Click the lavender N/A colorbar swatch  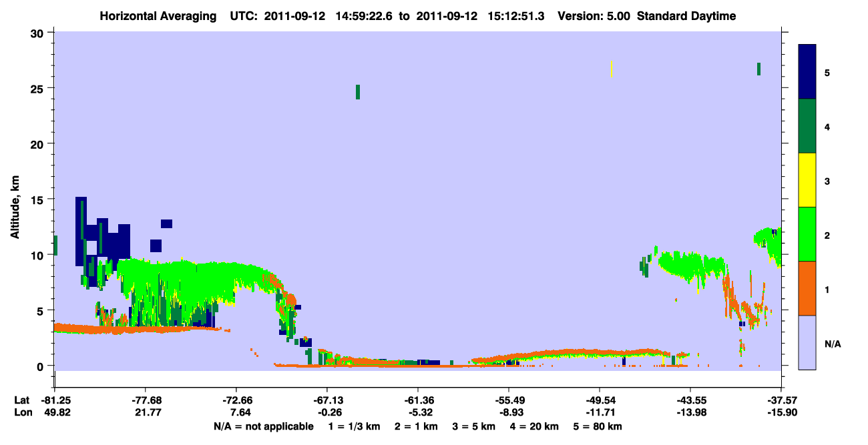click(x=807, y=342)
